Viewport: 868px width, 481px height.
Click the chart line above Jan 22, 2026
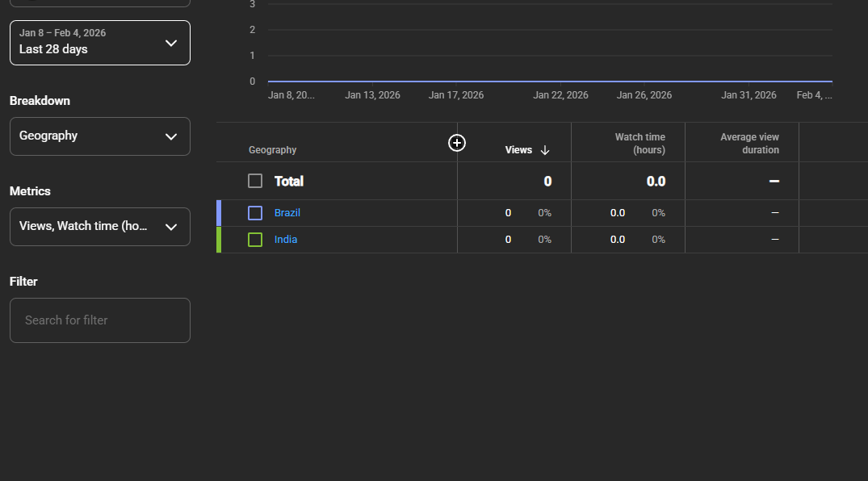pyautogui.click(x=560, y=82)
